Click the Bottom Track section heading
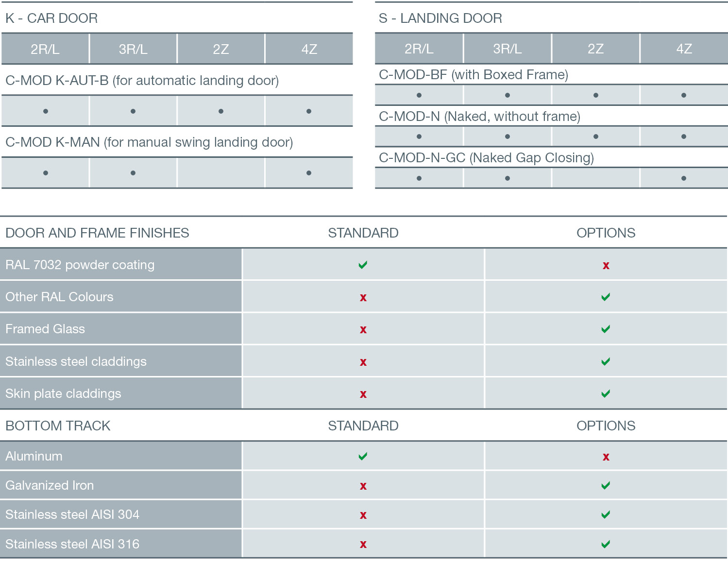Image resolution: width=728 pixels, height=564 pixels. tap(58, 426)
